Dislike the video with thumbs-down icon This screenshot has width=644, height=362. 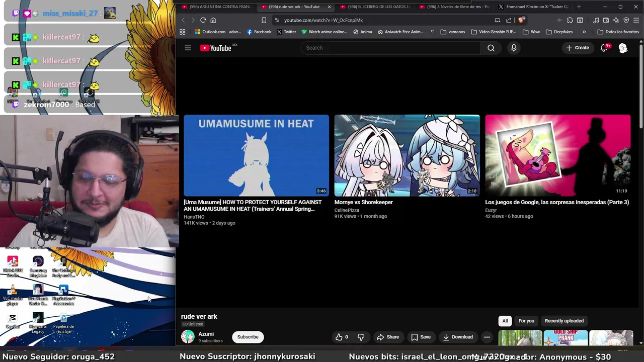(x=361, y=337)
